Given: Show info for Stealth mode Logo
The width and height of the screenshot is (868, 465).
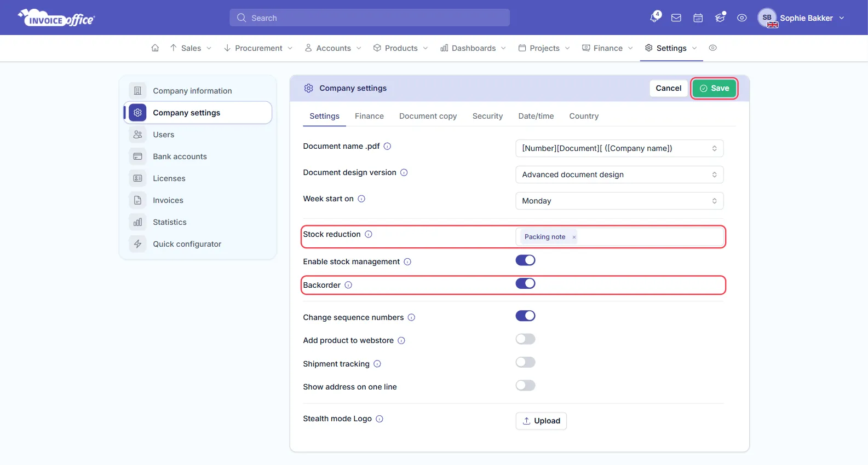Looking at the screenshot, I should point(380,419).
